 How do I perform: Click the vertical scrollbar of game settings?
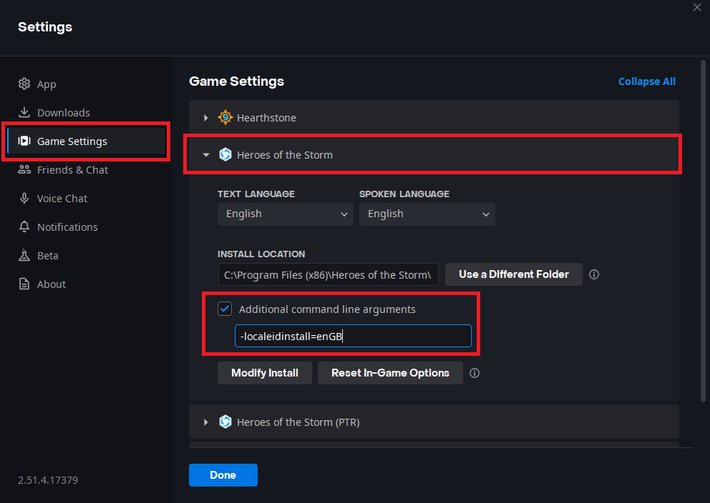[703, 231]
